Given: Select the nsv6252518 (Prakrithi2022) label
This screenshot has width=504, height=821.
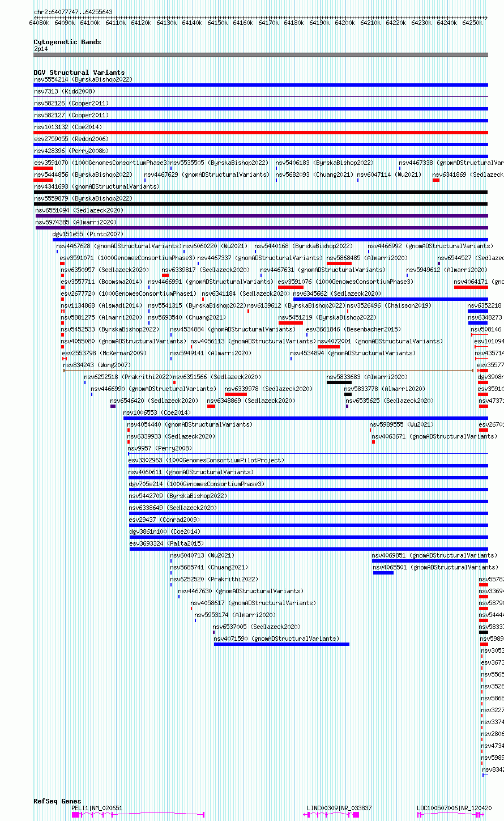Looking at the screenshot, I should (127, 377).
